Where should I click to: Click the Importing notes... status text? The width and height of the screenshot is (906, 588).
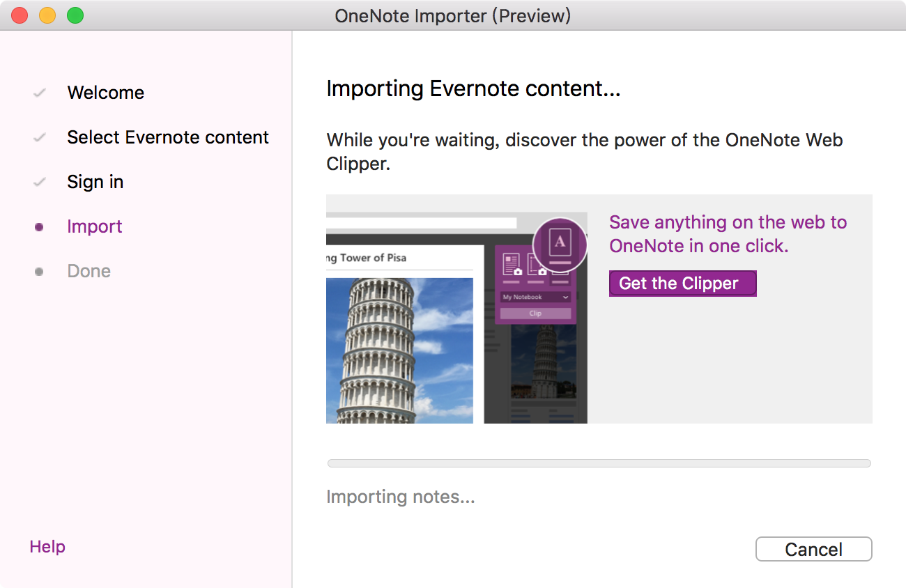[401, 497]
